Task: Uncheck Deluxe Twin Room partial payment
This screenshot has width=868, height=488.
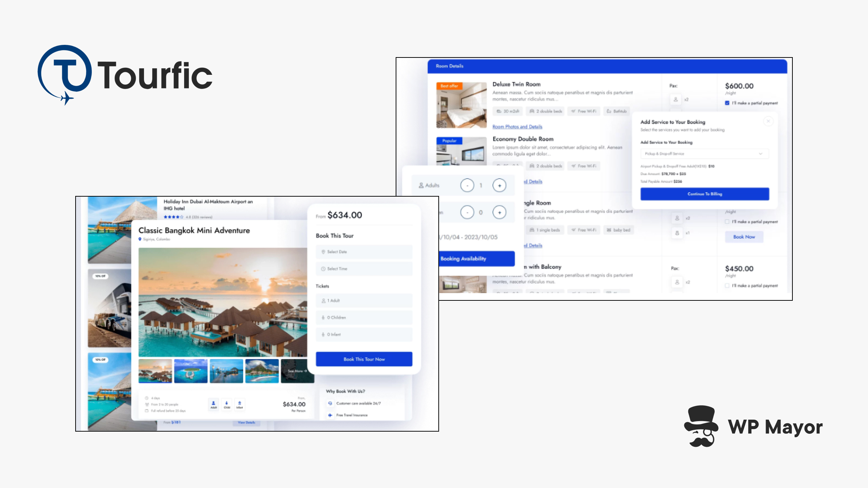Action: [x=727, y=103]
